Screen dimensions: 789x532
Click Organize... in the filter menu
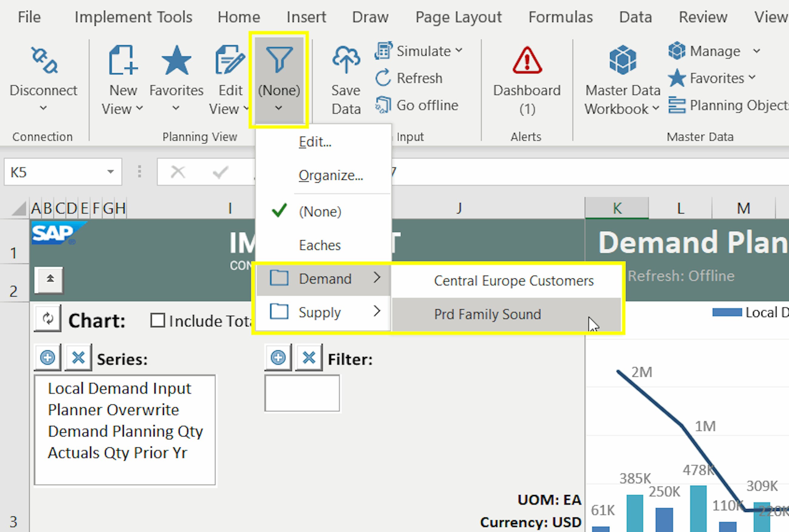(x=330, y=176)
